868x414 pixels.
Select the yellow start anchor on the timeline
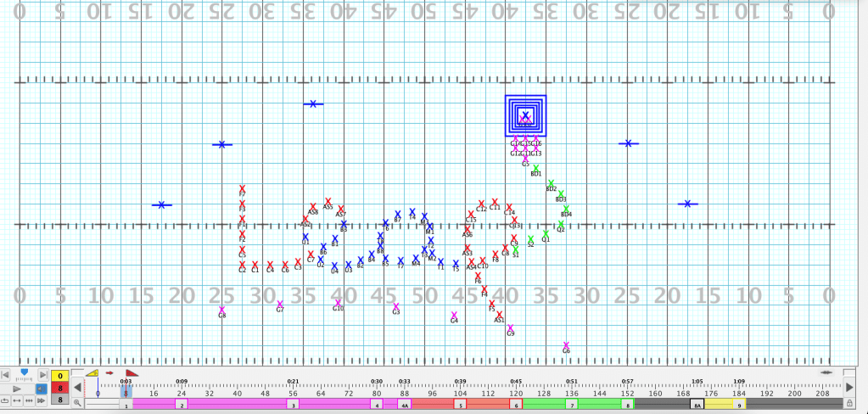click(92, 372)
